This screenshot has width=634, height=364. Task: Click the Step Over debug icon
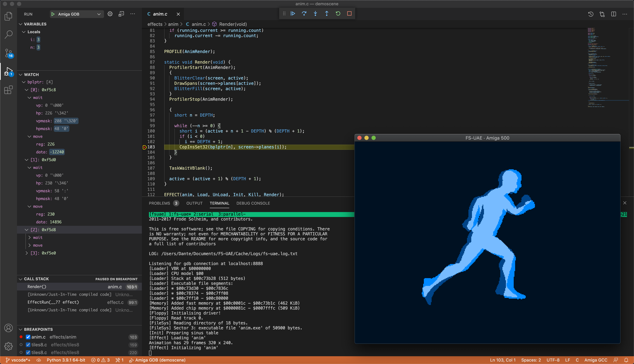tap(304, 13)
